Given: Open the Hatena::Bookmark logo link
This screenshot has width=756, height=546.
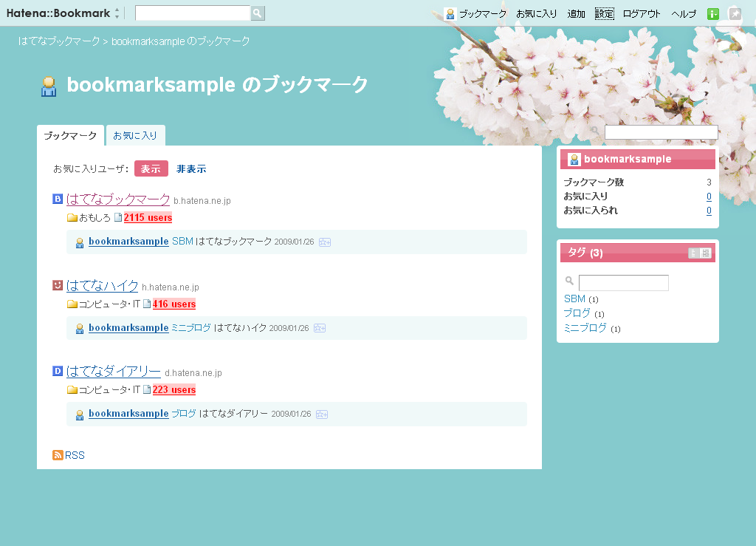Looking at the screenshot, I should pos(58,13).
